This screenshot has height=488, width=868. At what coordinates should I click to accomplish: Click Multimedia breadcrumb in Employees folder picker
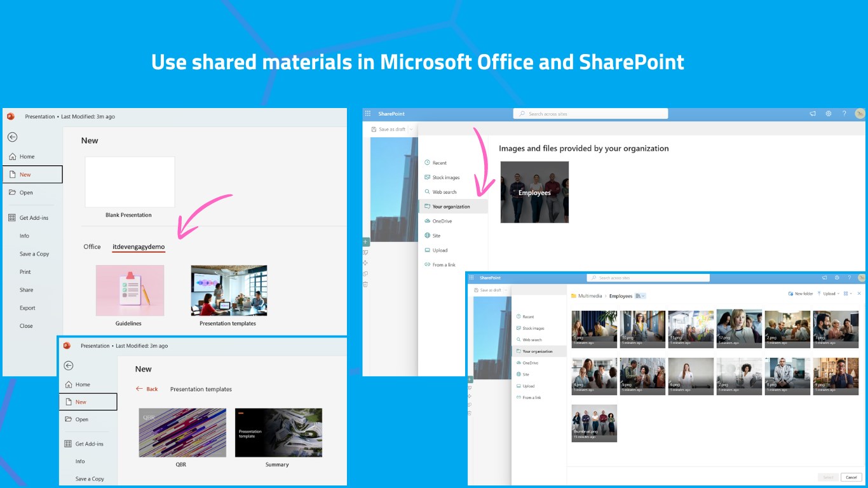coord(591,296)
